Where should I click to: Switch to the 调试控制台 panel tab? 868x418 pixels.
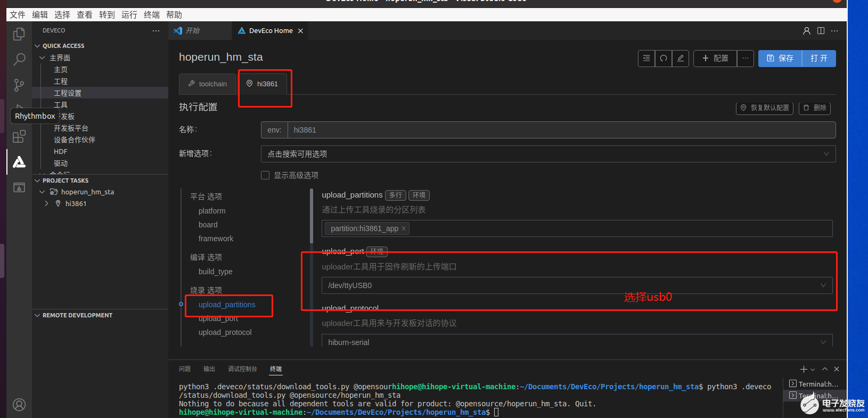coord(242,369)
